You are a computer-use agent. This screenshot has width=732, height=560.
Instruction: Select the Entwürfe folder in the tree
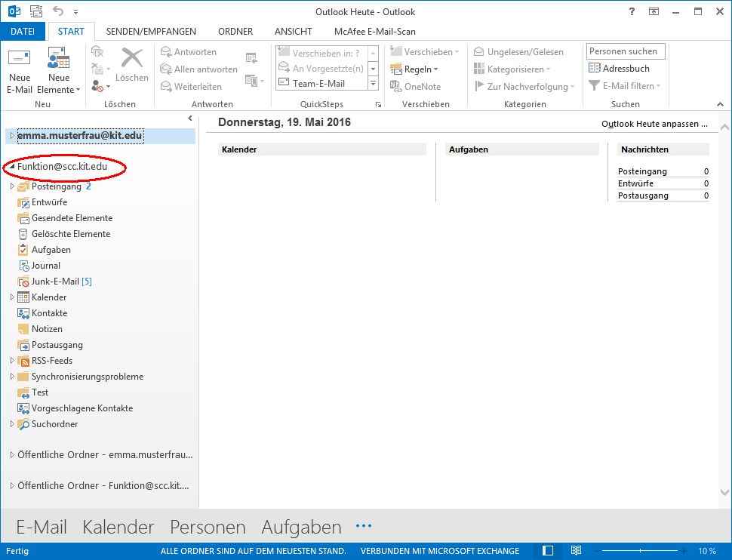[x=50, y=202]
